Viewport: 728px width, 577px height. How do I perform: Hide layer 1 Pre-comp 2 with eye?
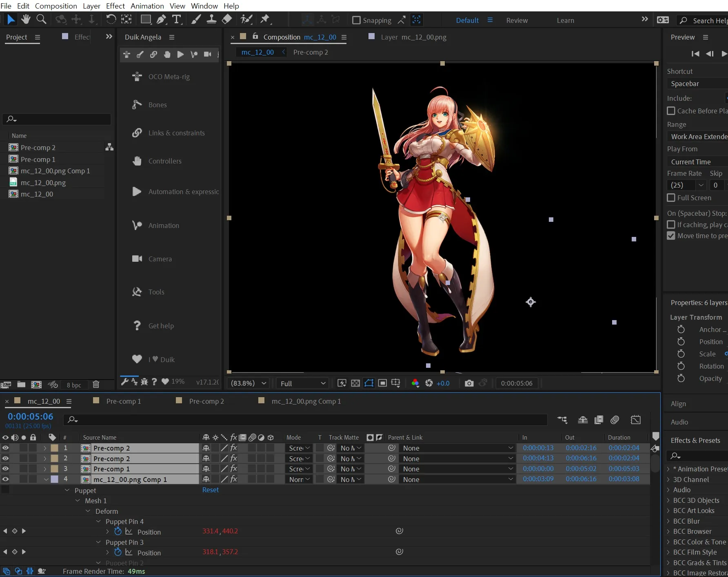5,448
